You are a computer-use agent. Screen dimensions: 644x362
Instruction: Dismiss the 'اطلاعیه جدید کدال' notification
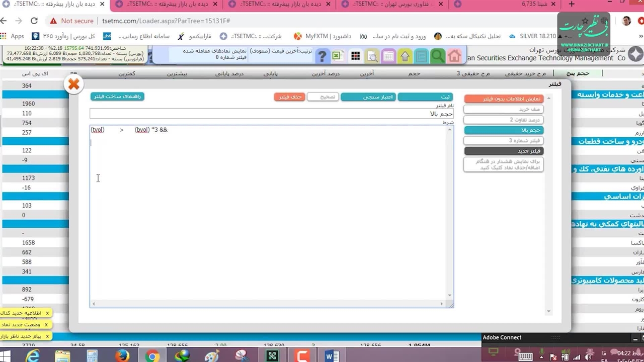tap(47, 313)
